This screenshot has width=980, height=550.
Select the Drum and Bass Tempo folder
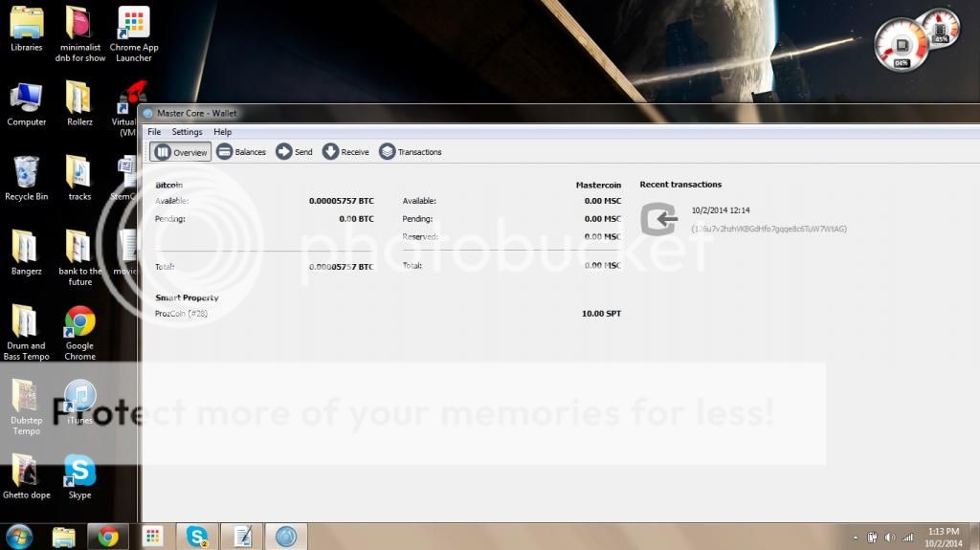click(26, 333)
